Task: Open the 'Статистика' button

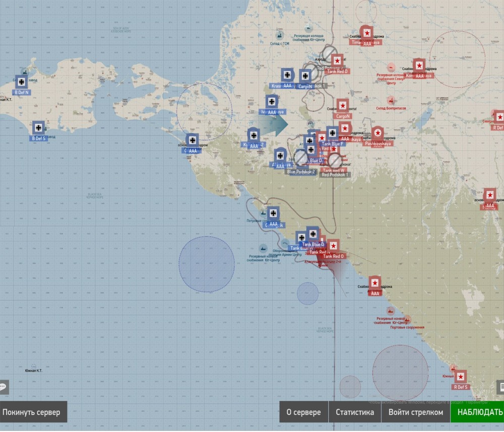Action: click(354, 412)
